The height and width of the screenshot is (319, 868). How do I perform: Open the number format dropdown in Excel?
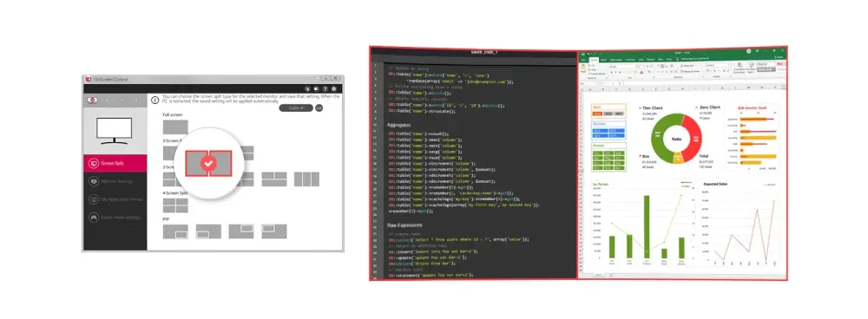pyautogui.click(x=718, y=65)
